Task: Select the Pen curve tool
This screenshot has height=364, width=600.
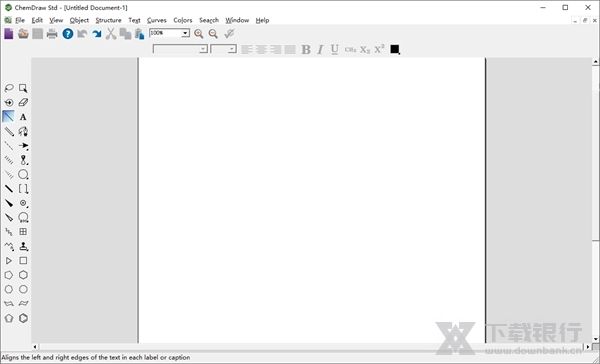Action: coord(23,132)
